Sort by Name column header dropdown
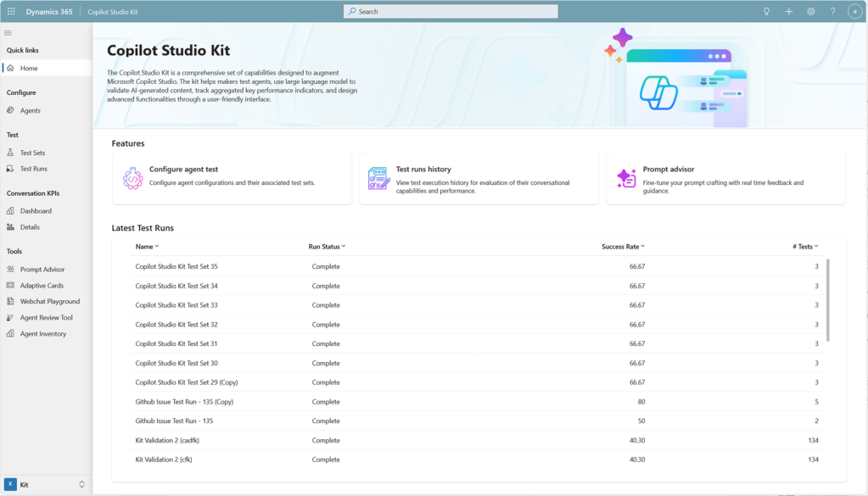This screenshot has width=868, height=496. (147, 247)
